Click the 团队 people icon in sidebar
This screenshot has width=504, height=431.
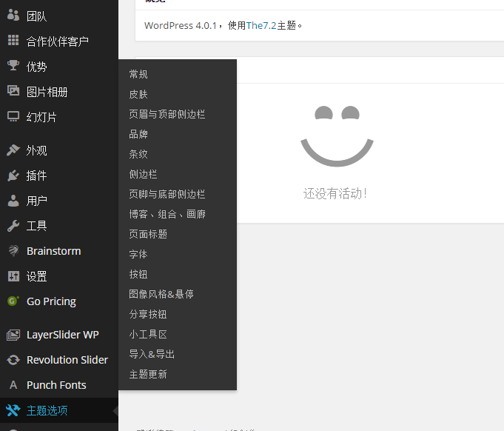click(x=13, y=16)
